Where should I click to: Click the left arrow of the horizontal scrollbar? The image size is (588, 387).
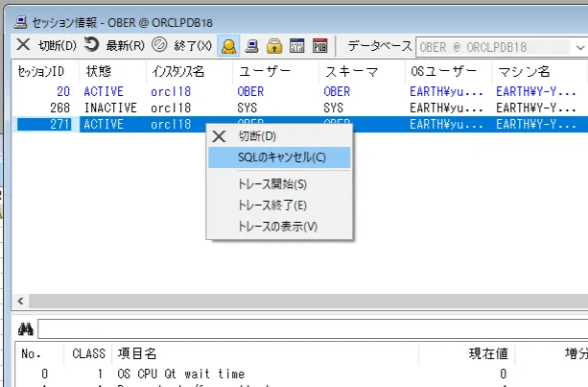21,301
